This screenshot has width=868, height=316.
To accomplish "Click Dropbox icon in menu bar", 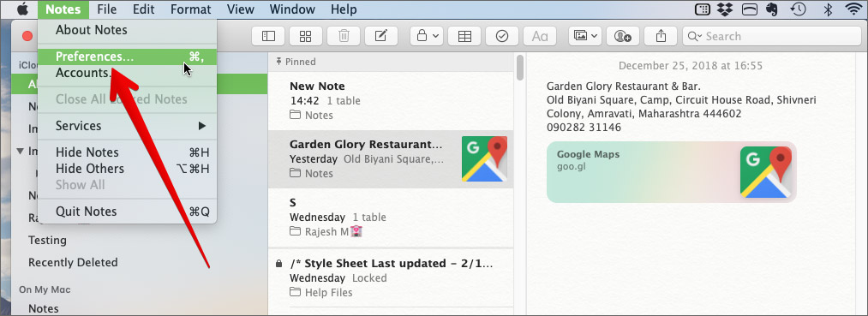I will click(725, 9).
